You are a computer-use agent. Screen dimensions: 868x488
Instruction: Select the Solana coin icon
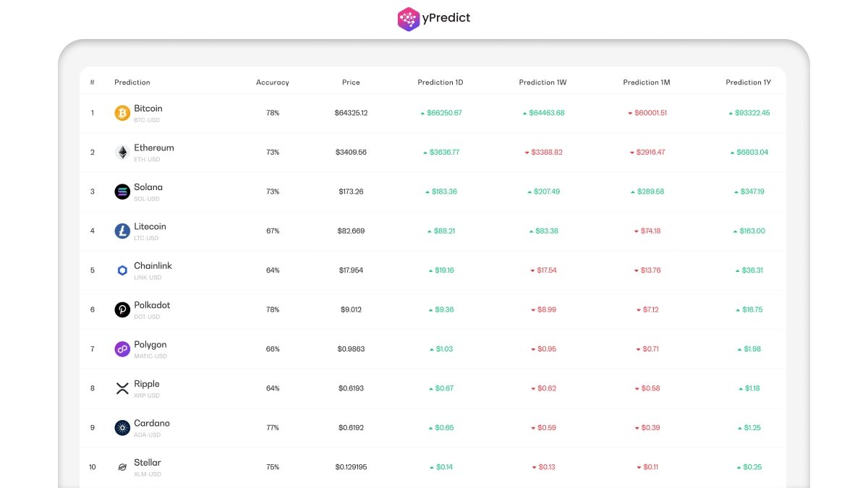click(x=122, y=191)
